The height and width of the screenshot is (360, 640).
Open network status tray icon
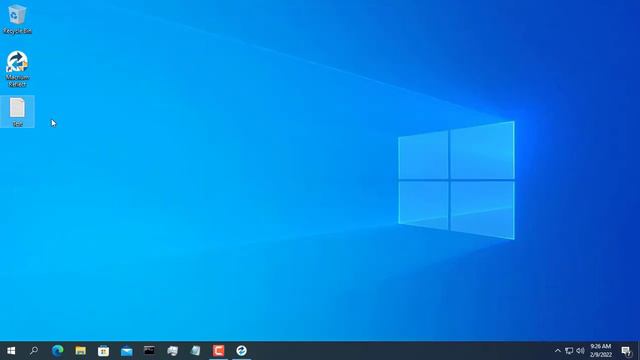(569, 351)
